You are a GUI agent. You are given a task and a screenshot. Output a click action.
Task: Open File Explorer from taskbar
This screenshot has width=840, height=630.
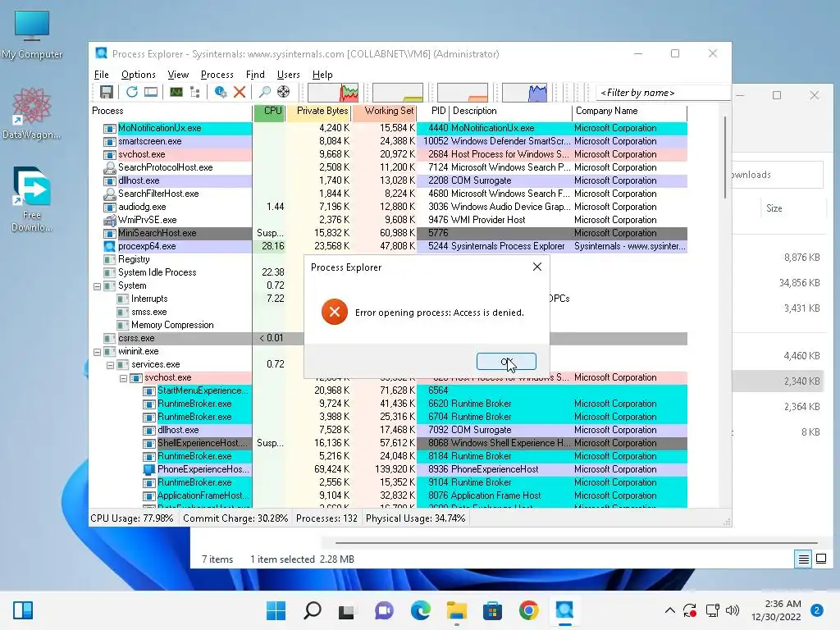pyautogui.click(x=456, y=610)
